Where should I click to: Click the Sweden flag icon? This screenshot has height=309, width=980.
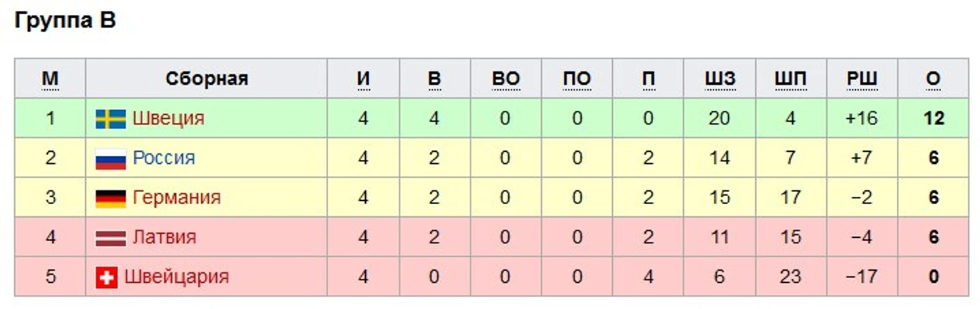(111, 119)
